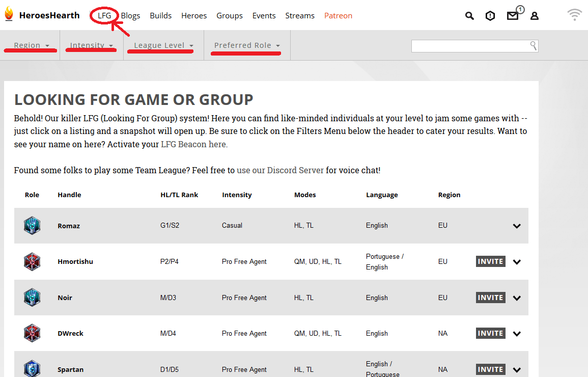Expand Romaz's listing chevron
The image size is (588, 377).
pyautogui.click(x=517, y=226)
